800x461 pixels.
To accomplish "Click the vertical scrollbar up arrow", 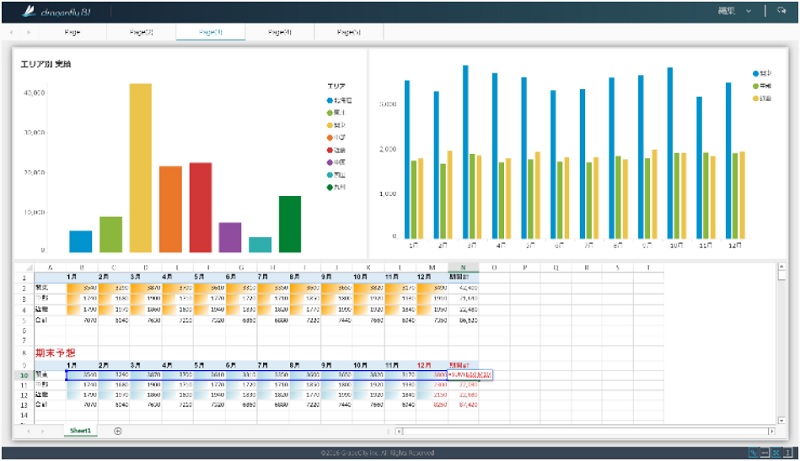I will 782,267.
